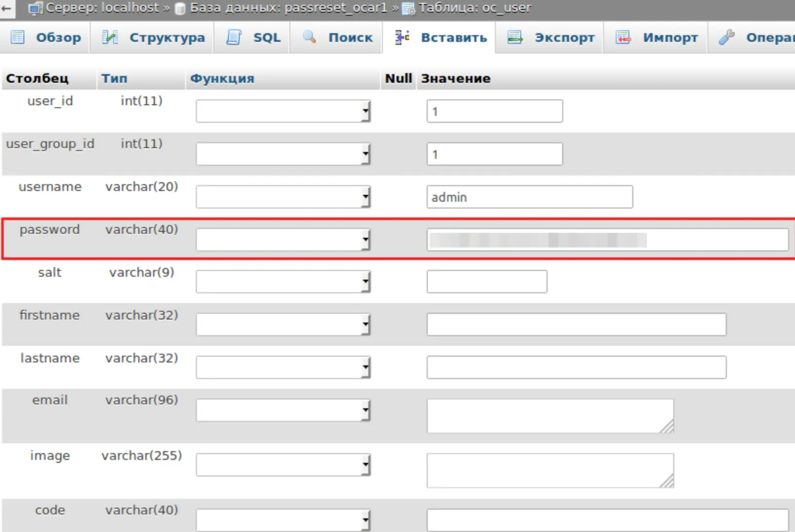
Task: Click the username value field containing admin
Action: coord(530,197)
